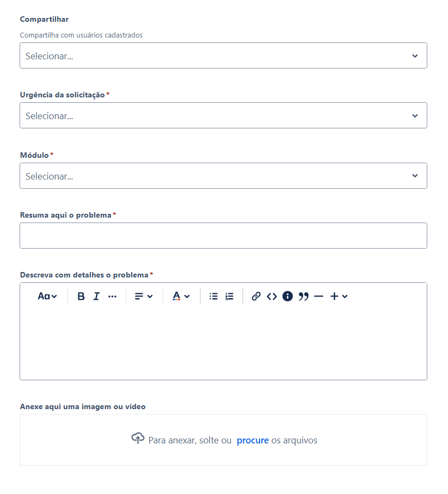Open the text color picker
This screenshot has height=494, width=448.
(181, 296)
